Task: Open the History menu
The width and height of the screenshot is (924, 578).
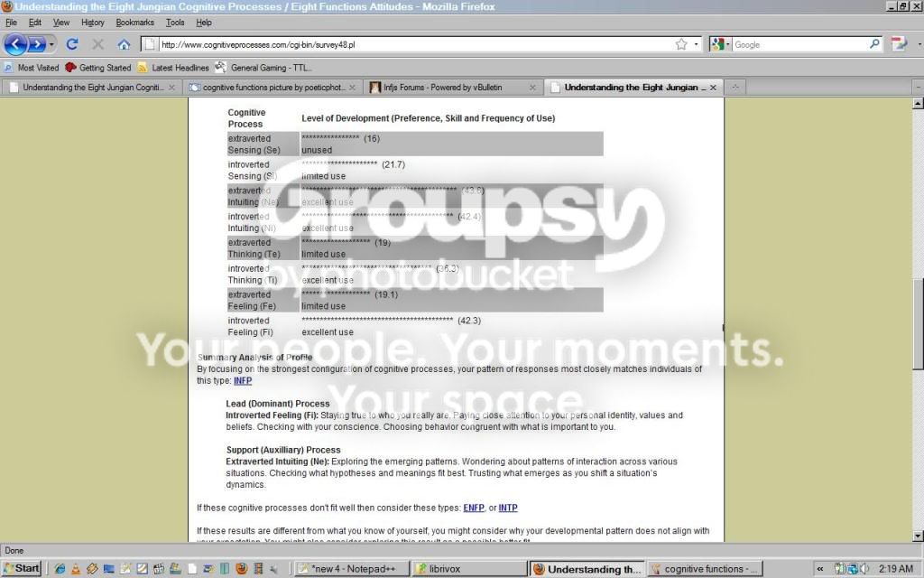Action: tap(93, 23)
